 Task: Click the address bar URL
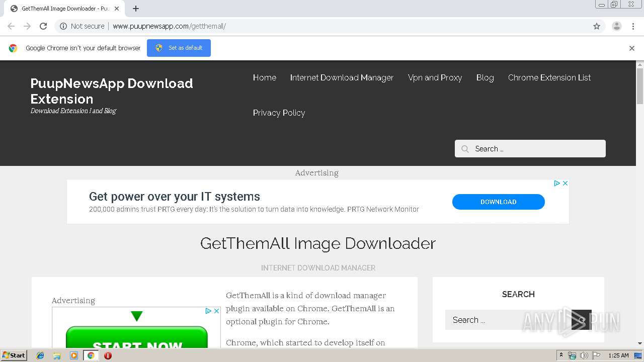pos(169,26)
